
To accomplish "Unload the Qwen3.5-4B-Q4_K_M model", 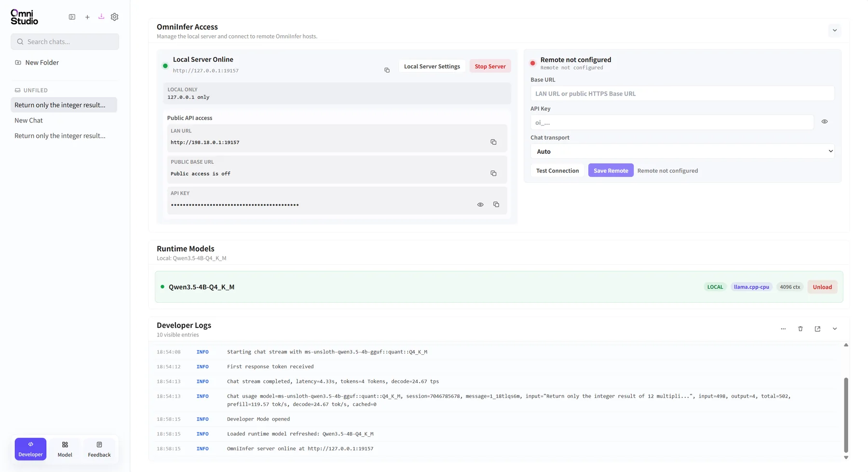I will click(822, 287).
